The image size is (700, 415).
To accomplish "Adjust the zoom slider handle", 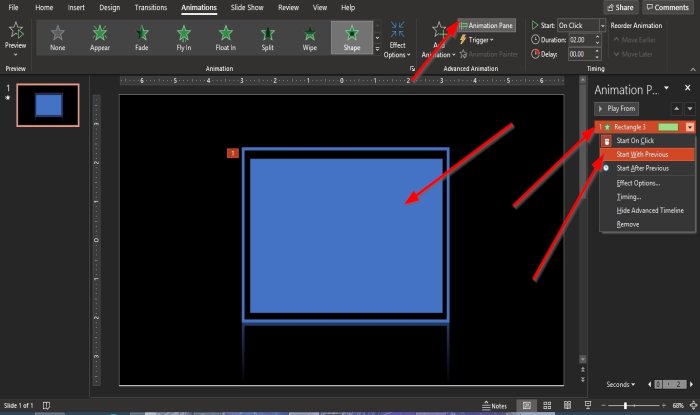I will (625, 405).
